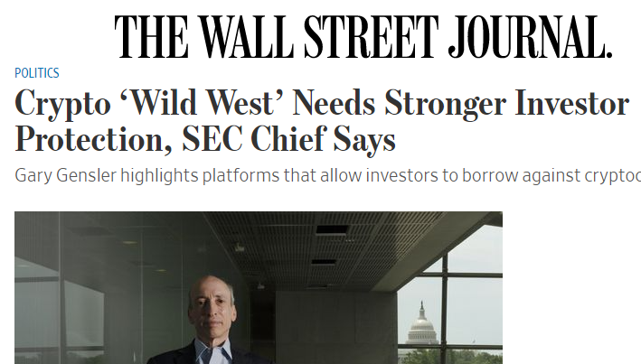641x364 pixels.
Task: Click 'Investor' in the headline
Action: click(570, 105)
